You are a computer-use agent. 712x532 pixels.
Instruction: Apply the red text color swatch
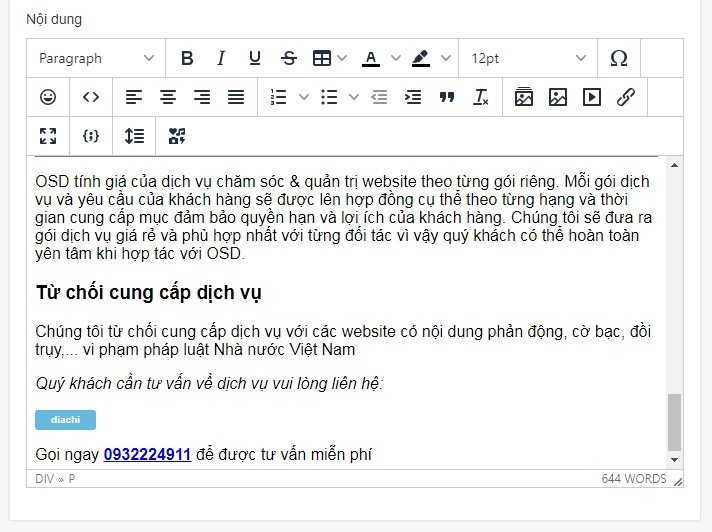coord(371,58)
